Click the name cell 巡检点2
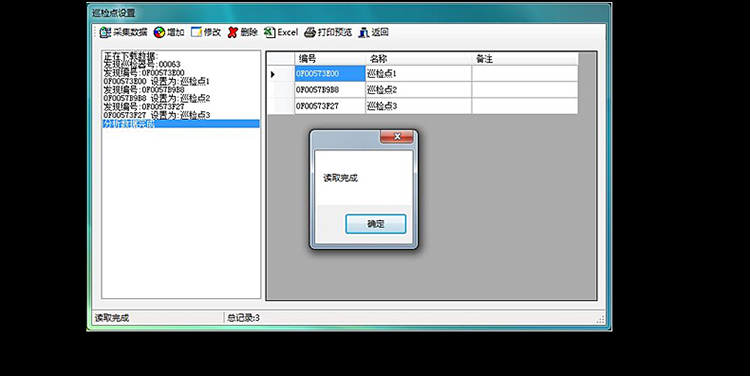 click(x=419, y=90)
